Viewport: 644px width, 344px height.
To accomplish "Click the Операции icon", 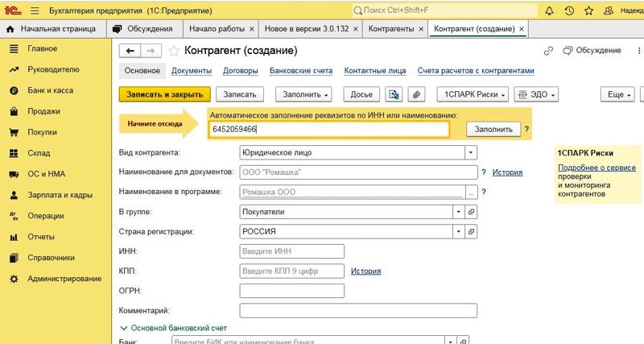I will (14, 216).
